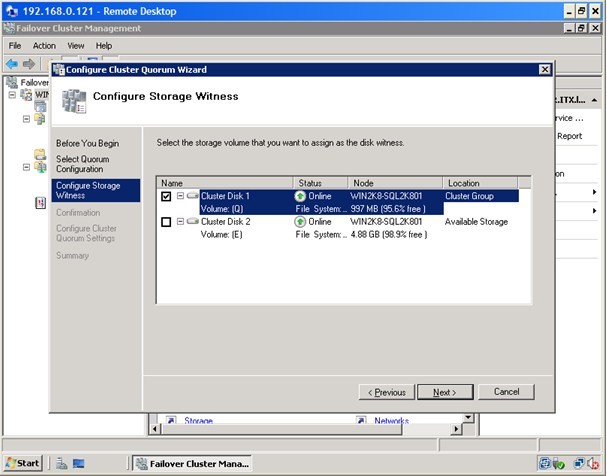Check the Cluster Disk 2 checkbox
This screenshot has width=607, height=476.
pos(166,222)
